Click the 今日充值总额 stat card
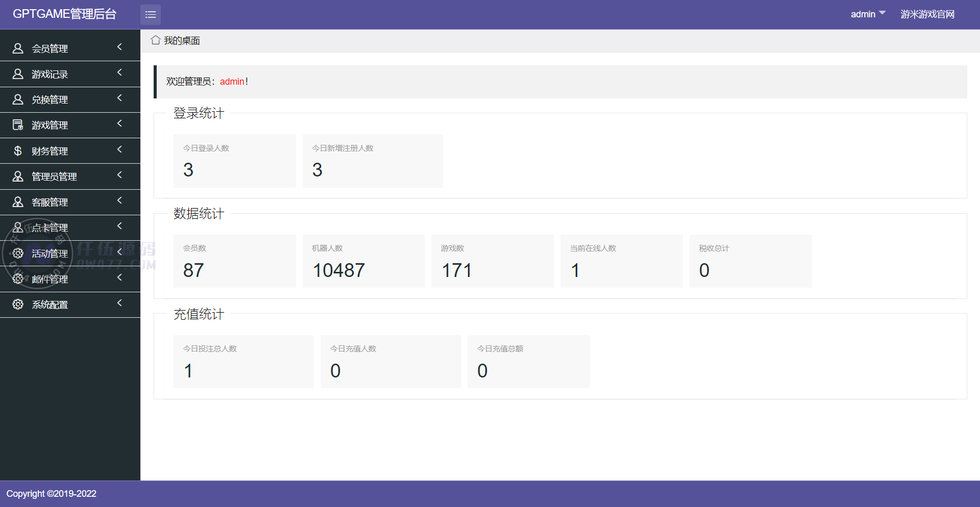The height and width of the screenshot is (507, 980). click(x=528, y=362)
